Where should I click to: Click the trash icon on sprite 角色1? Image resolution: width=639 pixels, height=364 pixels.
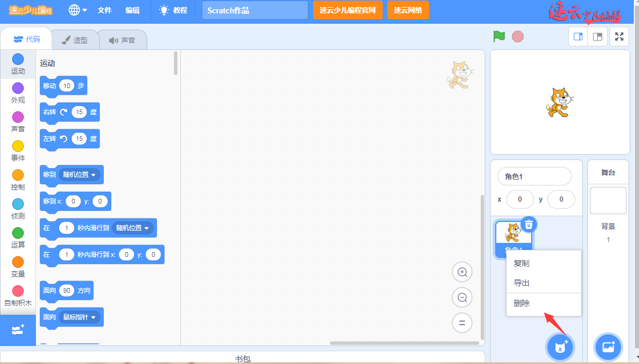point(528,224)
